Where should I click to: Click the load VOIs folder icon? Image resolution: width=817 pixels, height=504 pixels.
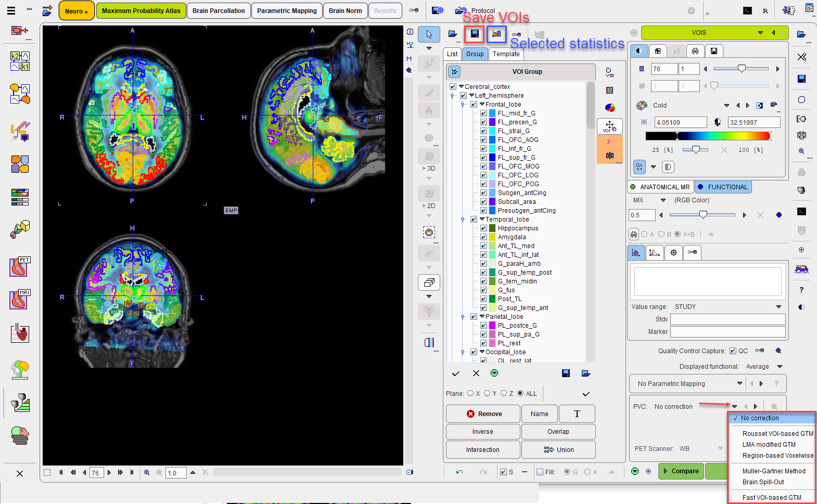pos(453,34)
